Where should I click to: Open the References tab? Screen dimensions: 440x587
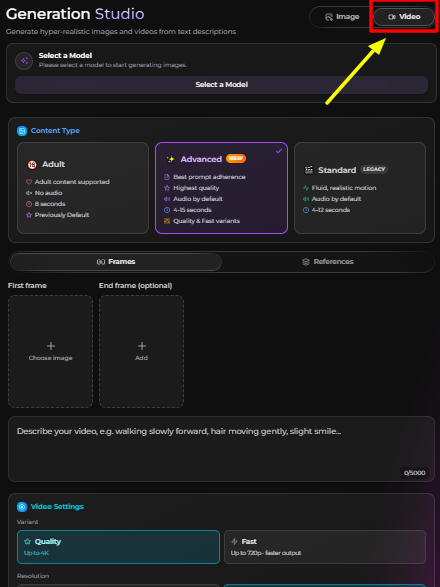tap(327, 262)
